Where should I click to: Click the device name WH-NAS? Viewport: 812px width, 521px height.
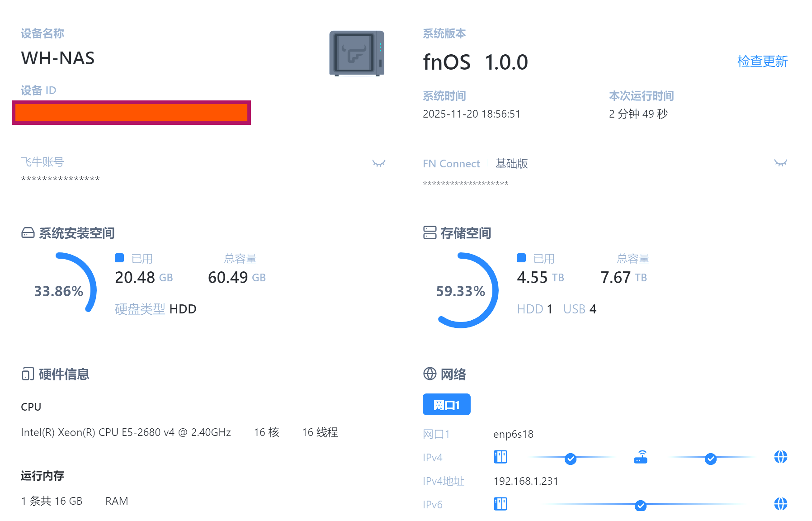(x=58, y=58)
